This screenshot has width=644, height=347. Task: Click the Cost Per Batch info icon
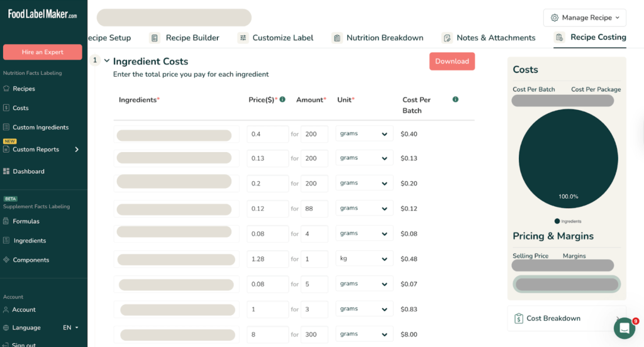point(455,99)
